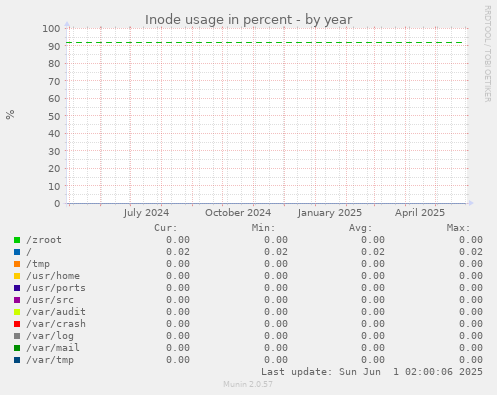Click the /var/tmp navy legend swatch

[x=17, y=360]
